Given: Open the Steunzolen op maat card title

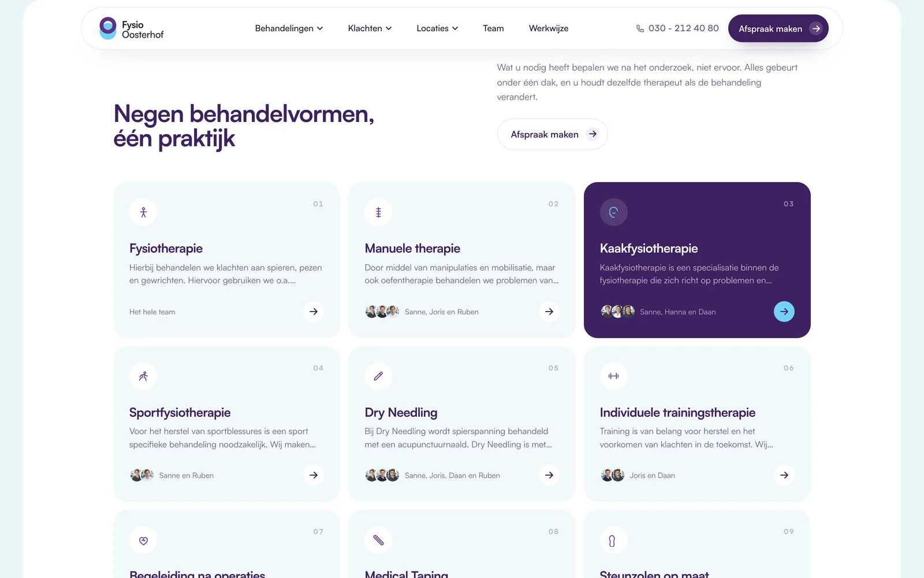Looking at the screenshot, I should tap(654, 574).
